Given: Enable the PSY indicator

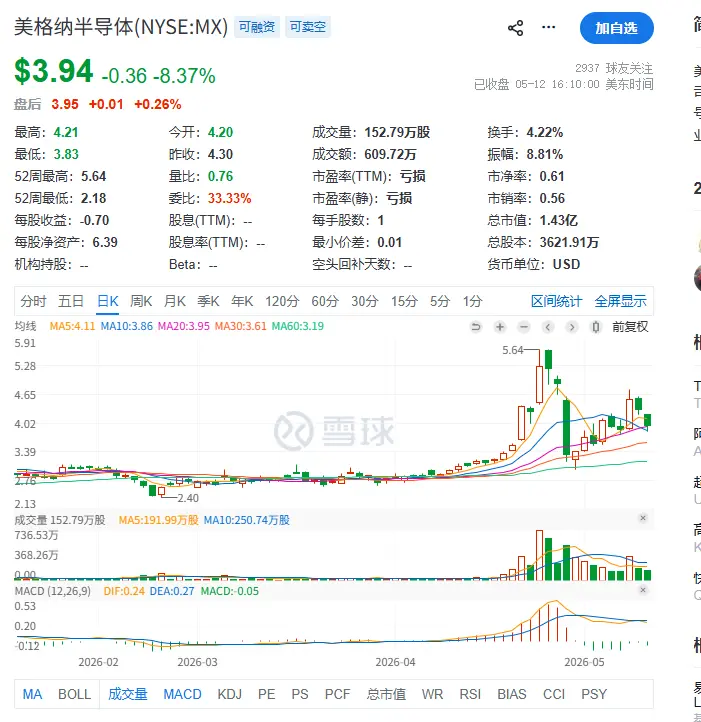Looking at the screenshot, I should (x=594, y=694).
